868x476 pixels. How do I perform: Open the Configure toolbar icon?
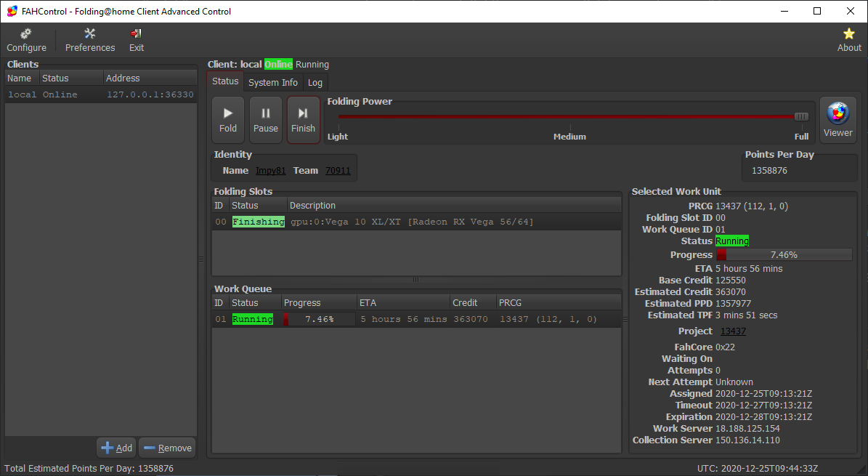pyautogui.click(x=26, y=41)
